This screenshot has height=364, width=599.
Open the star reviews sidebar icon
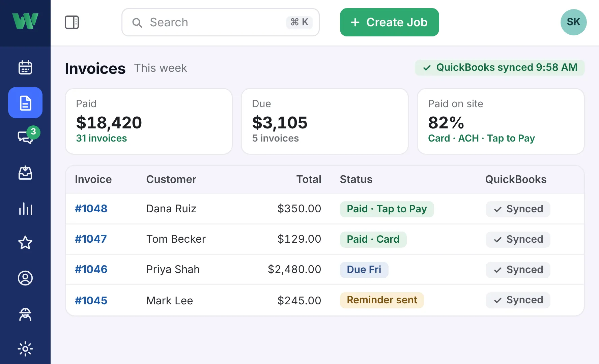(x=25, y=243)
